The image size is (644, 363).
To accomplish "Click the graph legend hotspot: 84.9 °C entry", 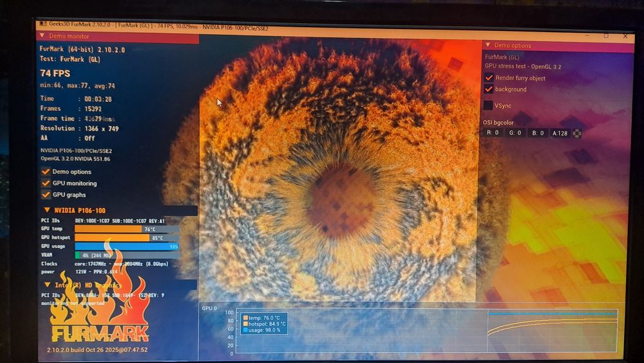I will [x=265, y=324].
